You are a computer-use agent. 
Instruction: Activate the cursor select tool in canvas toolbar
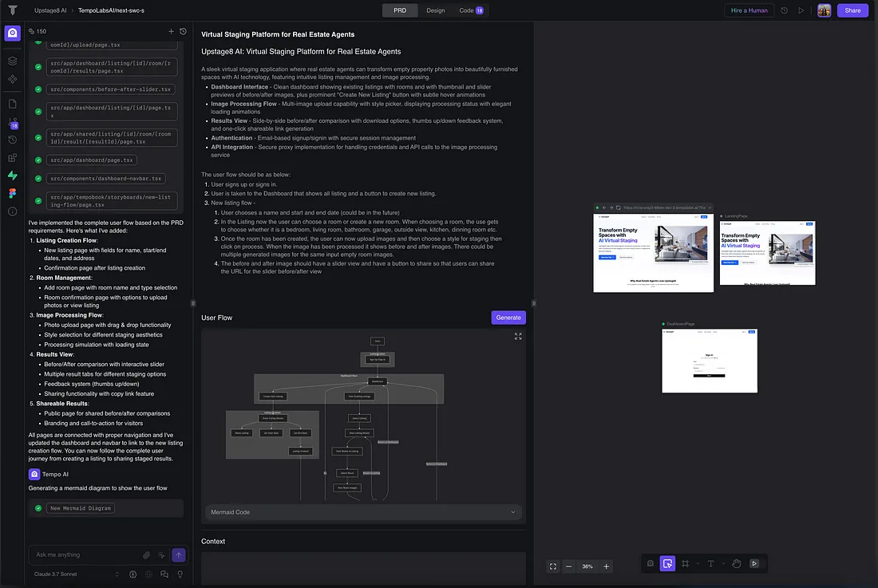(x=668, y=563)
